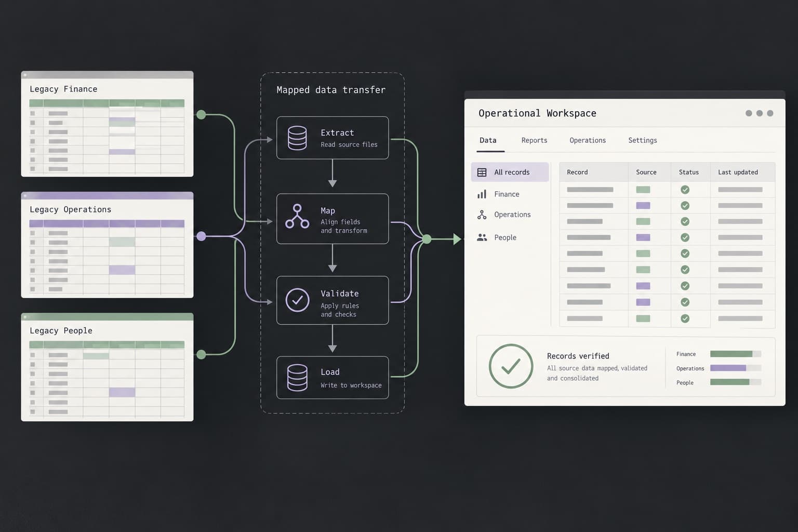Viewport: 798px width, 532px height.
Task: Click the "Operational Workspace" window title
Action: 537,113
